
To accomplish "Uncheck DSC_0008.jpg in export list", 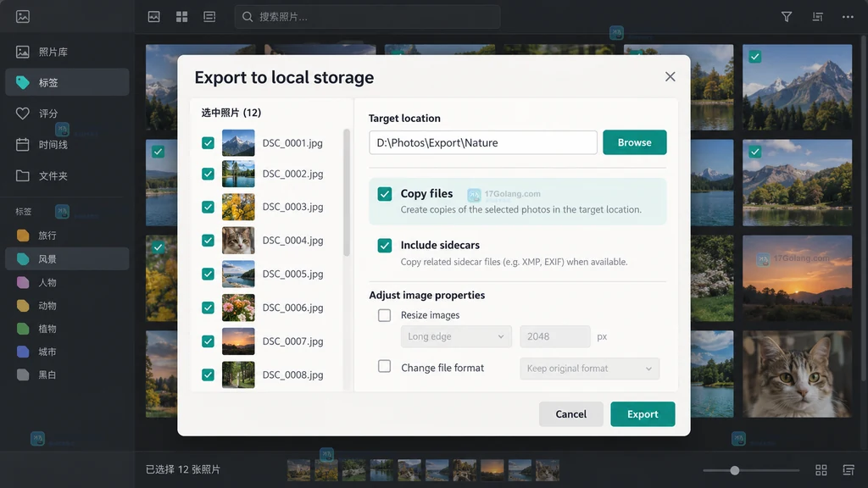I will pos(209,375).
